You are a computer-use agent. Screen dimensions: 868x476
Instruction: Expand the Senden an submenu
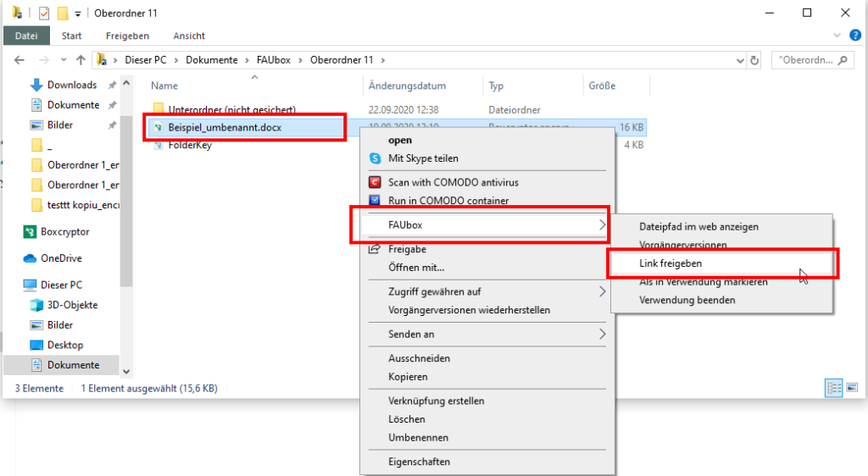point(602,335)
